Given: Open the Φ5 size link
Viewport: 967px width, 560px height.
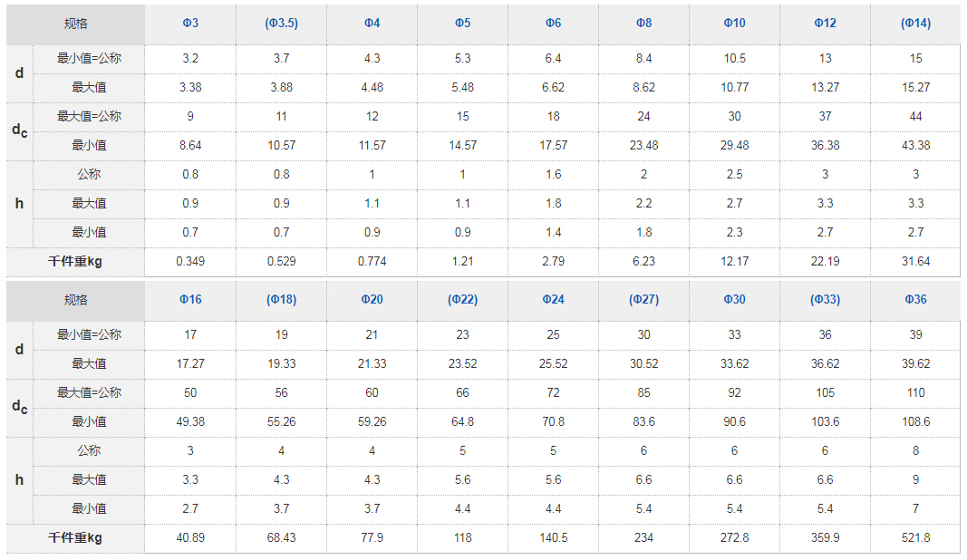Looking at the screenshot, I should coord(462,23).
